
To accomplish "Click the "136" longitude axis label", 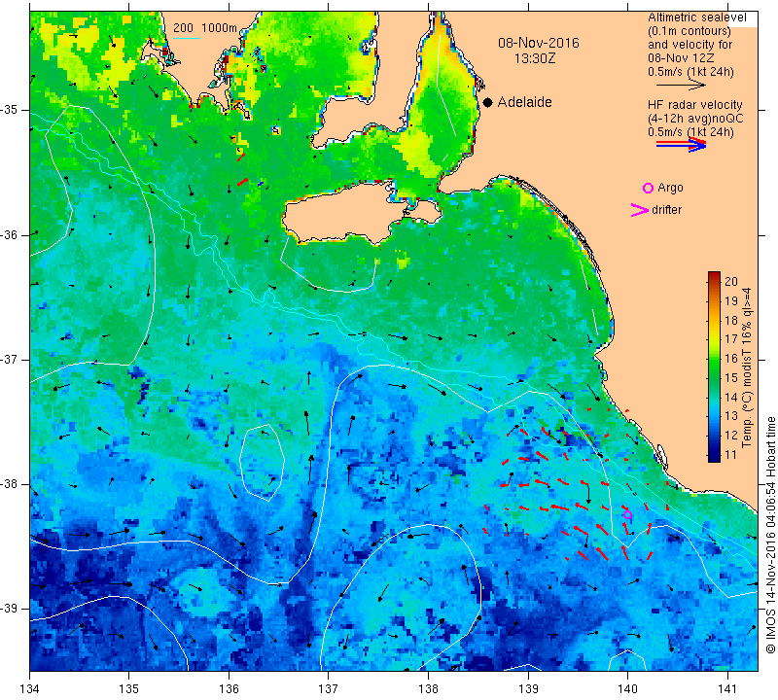I will point(229,689).
